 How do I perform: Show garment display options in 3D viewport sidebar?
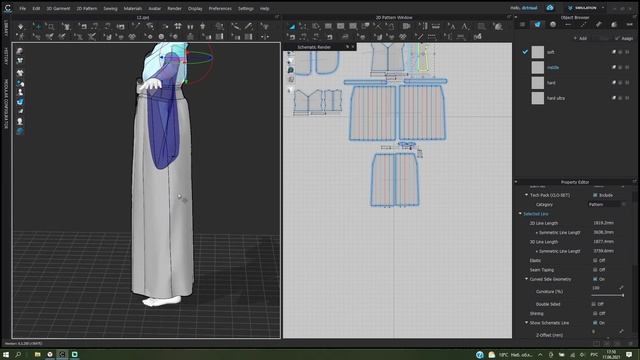20,73
